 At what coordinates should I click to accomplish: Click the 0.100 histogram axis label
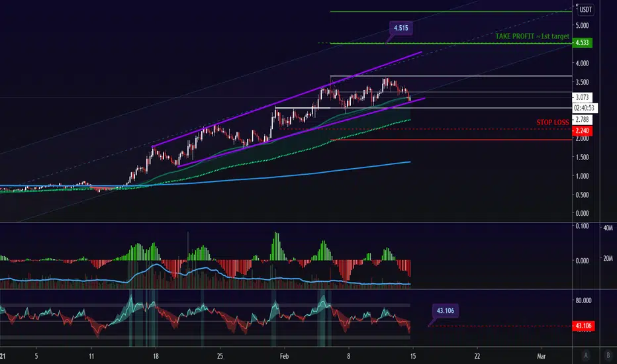coord(582,226)
